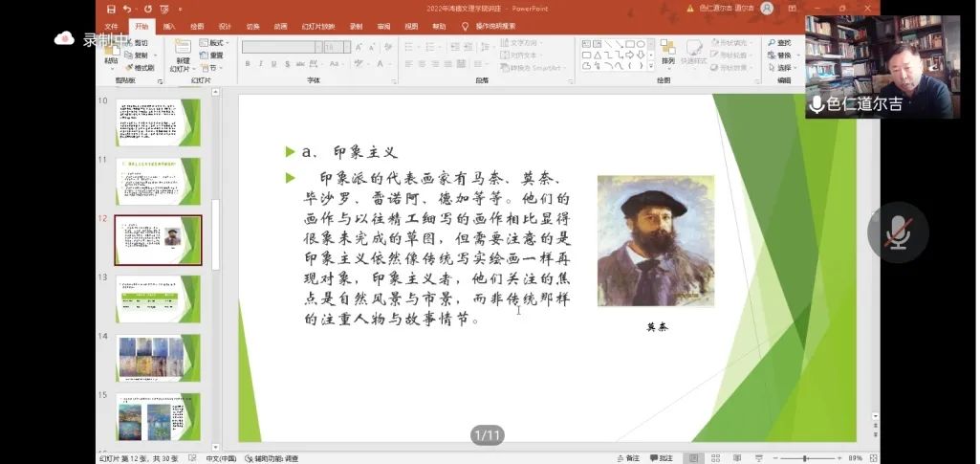Switch to the 切换 (Transitions) tab
Screen dimensions: 980x464
click(252, 26)
